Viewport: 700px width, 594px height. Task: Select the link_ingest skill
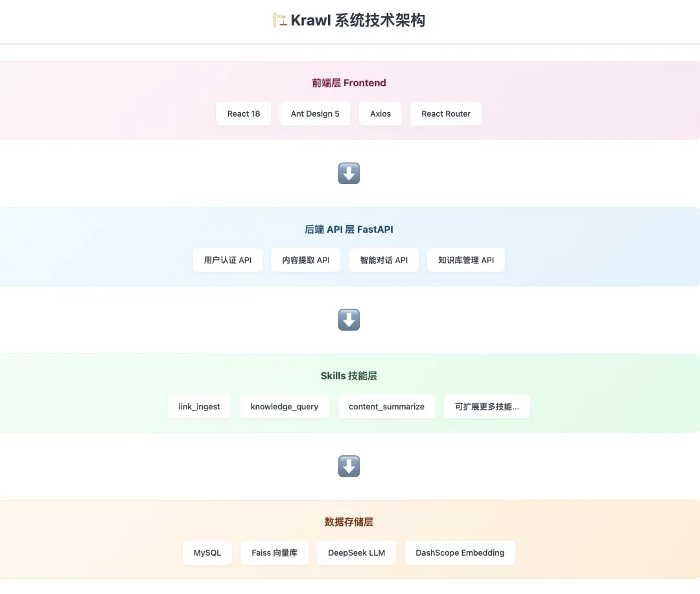(199, 407)
